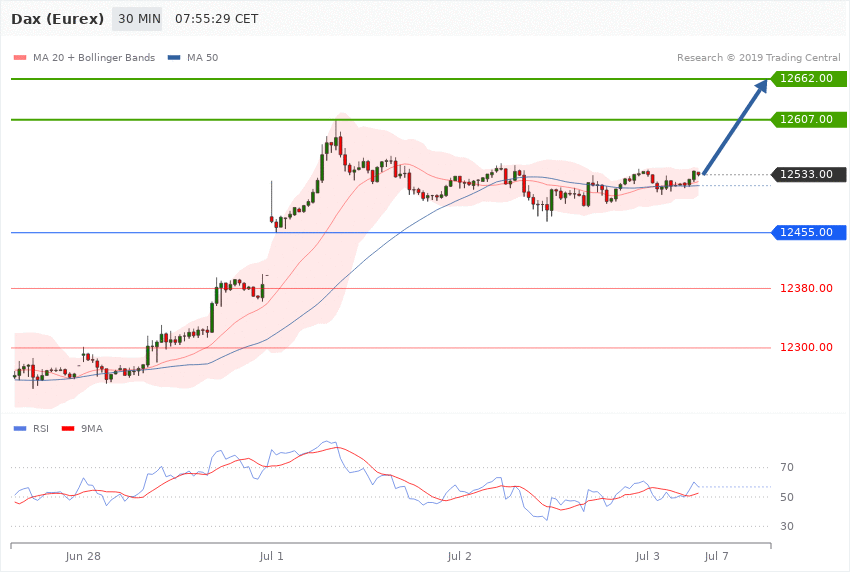Click the RSI 70 level label
Screen dimensions: 850x576
787,467
